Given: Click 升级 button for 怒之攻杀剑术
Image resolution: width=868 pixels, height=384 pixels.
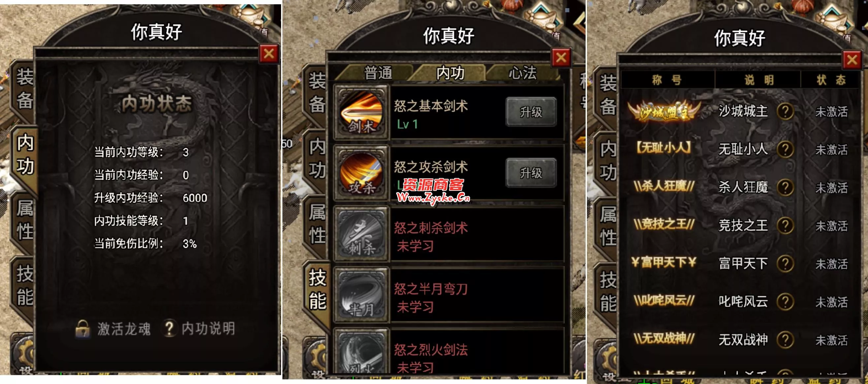Looking at the screenshot, I should (531, 173).
